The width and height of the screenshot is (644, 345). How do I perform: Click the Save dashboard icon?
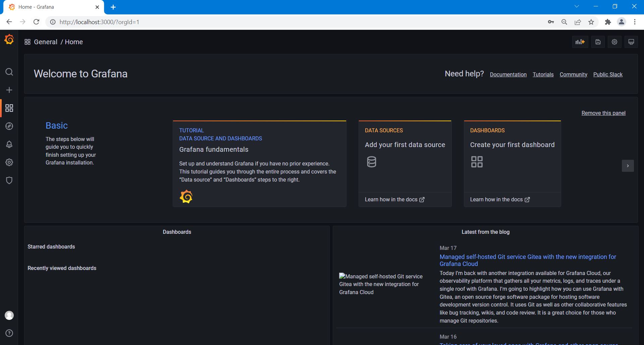pos(598,42)
